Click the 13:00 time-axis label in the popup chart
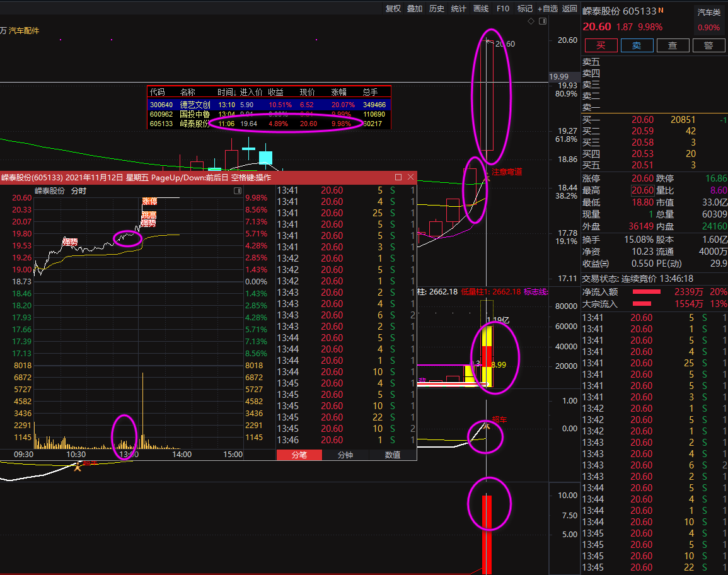This screenshot has width=728, height=575. tap(129, 454)
